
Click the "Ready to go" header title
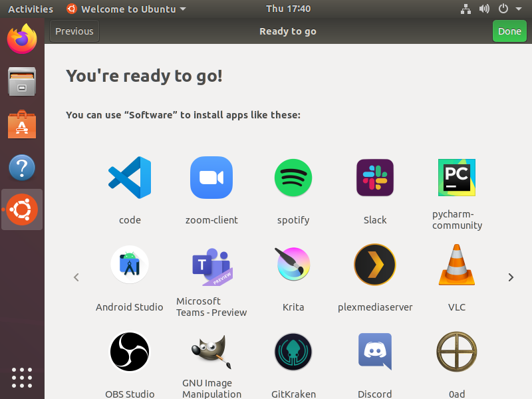pyautogui.click(x=288, y=31)
